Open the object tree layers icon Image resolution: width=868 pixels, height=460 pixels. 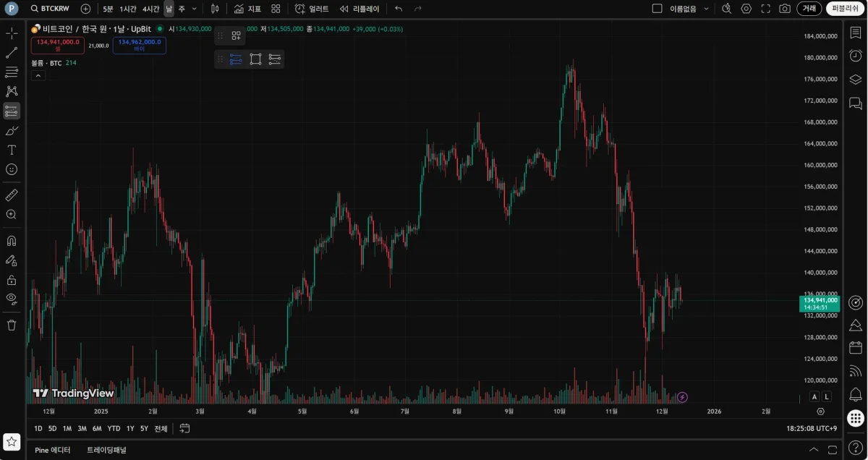(x=855, y=80)
